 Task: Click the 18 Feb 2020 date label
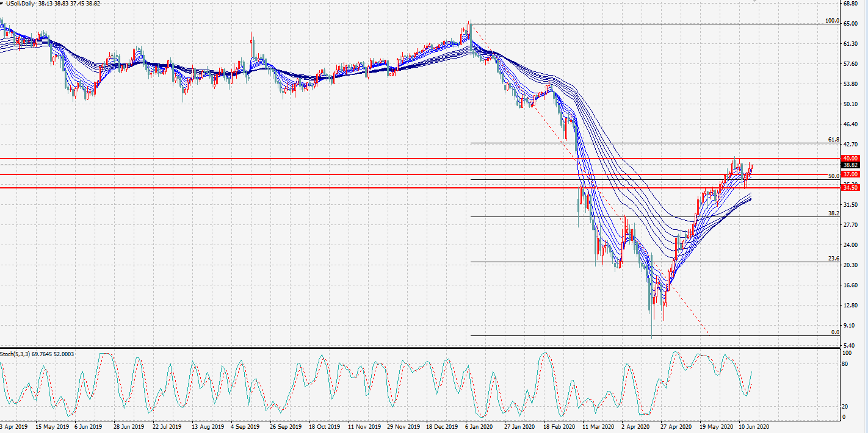[559, 427]
